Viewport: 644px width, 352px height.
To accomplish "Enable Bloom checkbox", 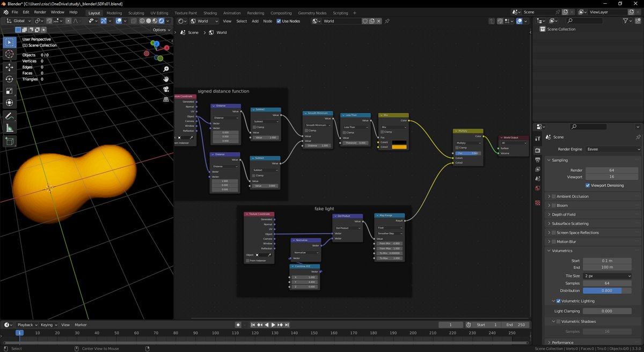I will pos(553,206).
